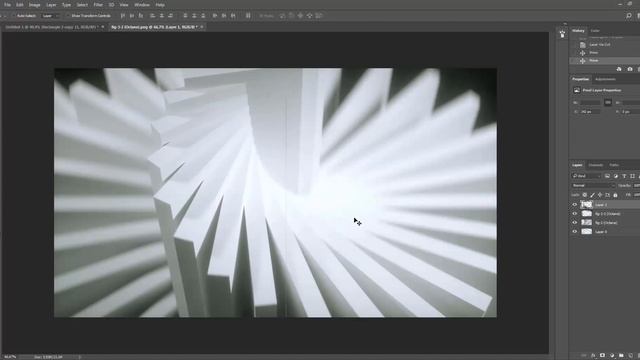The width and height of the screenshot is (640, 360).
Task: Click the zoom percentage field in status bar
Action: coord(10,357)
